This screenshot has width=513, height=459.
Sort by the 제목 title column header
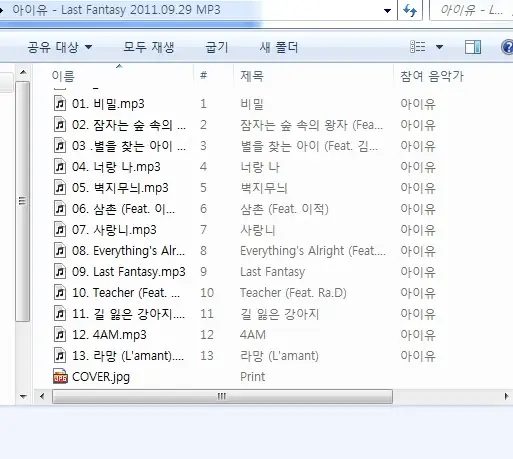point(252,76)
